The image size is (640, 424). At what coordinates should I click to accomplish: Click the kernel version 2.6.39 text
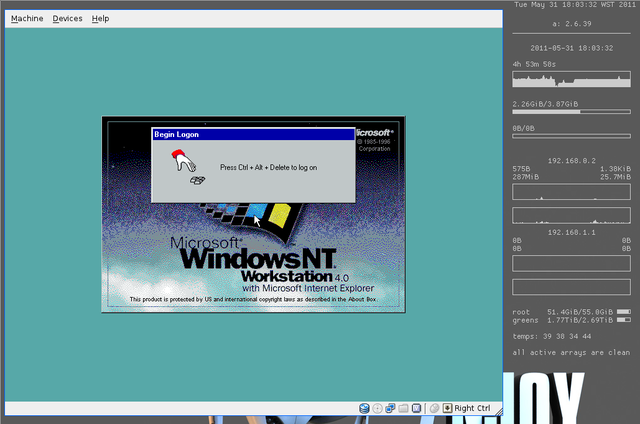point(571,24)
